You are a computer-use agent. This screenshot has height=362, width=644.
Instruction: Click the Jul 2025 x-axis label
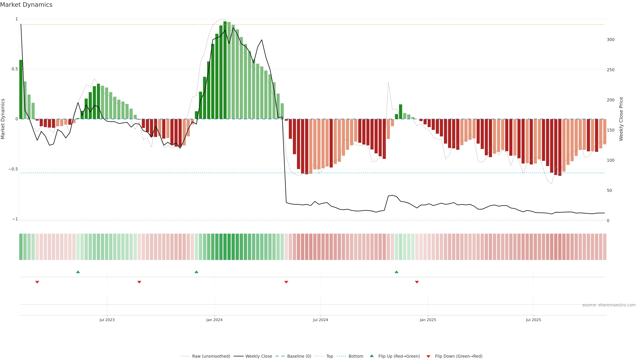(x=533, y=320)
